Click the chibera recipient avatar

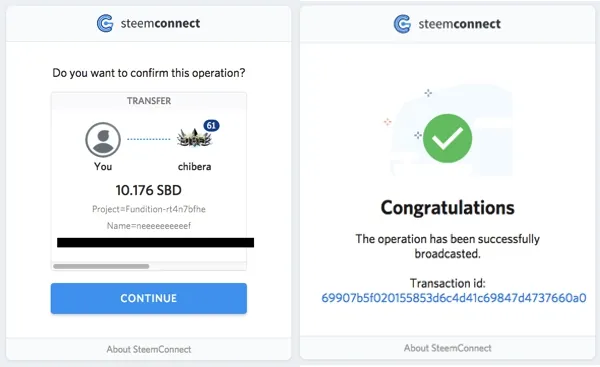point(194,138)
